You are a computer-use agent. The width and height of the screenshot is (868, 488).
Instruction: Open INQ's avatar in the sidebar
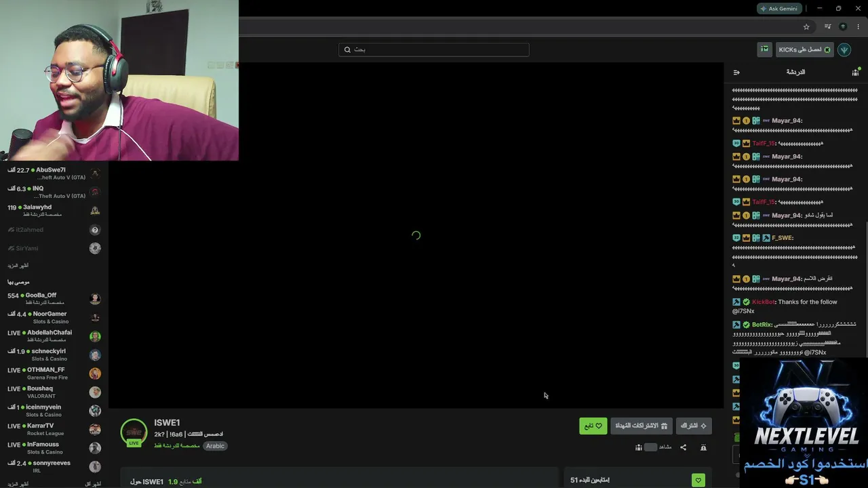[x=95, y=192]
